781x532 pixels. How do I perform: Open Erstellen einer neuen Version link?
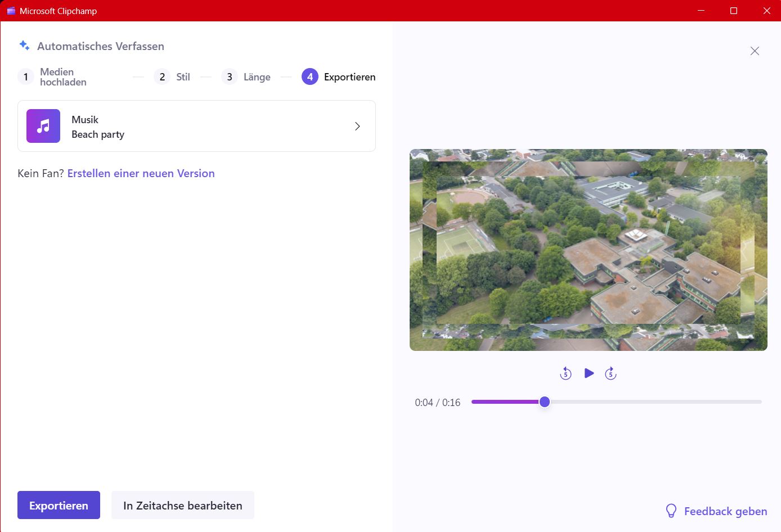coord(141,173)
